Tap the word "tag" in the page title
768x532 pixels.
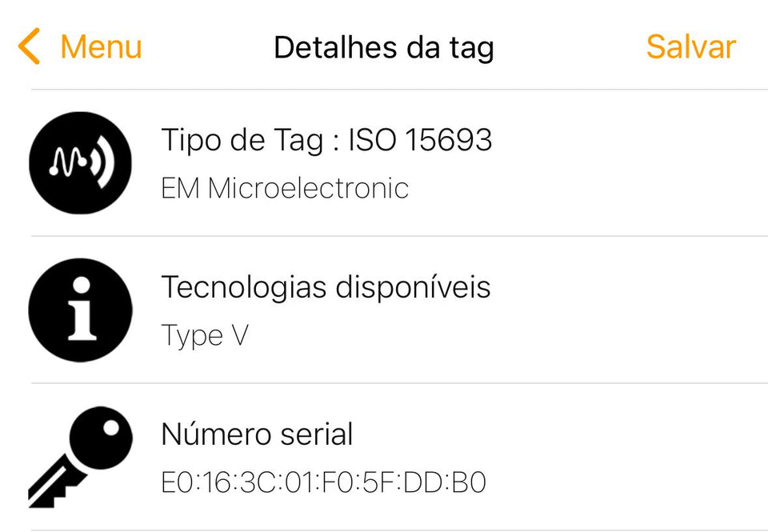tap(471, 48)
